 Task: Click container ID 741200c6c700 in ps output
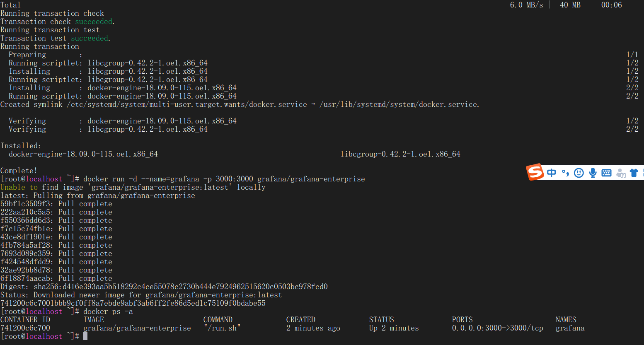(x=25, y=328)
